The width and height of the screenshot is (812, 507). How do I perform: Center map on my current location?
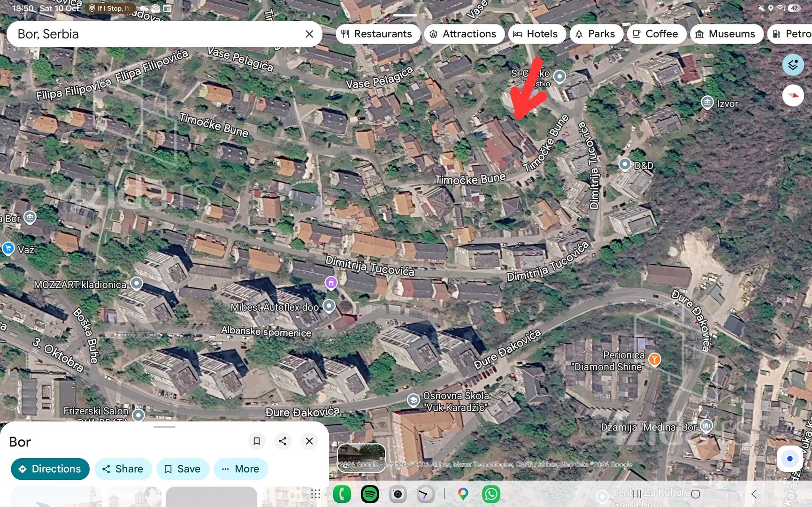790,459
